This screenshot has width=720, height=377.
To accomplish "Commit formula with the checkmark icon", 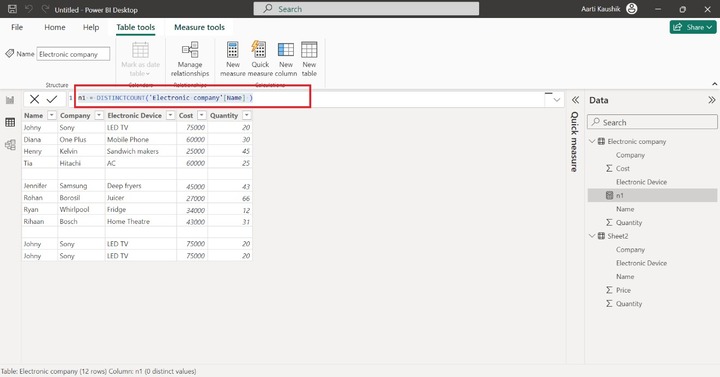I will click(52, 99).
